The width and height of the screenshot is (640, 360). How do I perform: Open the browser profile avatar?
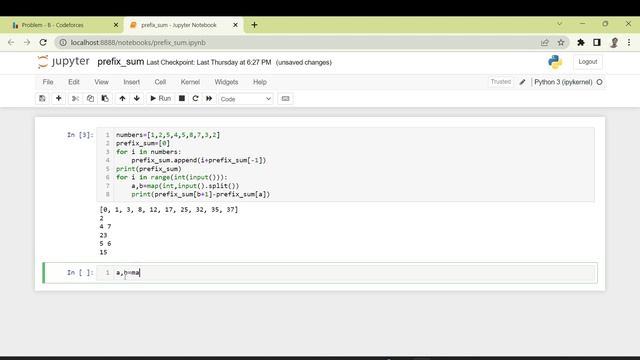tap(614, 42)
